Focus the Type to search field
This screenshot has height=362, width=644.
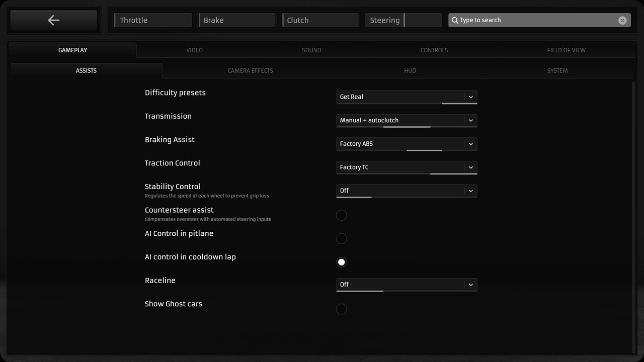pos(539,20)
